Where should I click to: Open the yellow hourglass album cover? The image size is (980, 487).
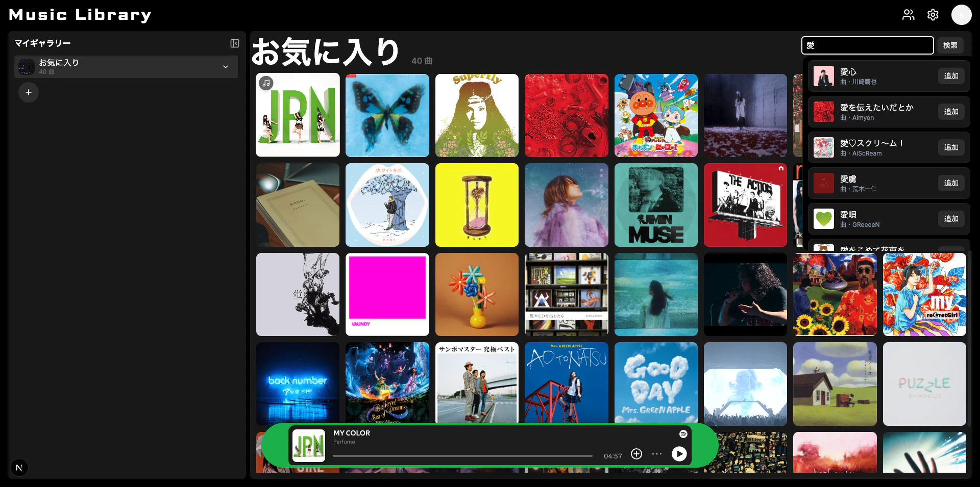coord(477,205)
